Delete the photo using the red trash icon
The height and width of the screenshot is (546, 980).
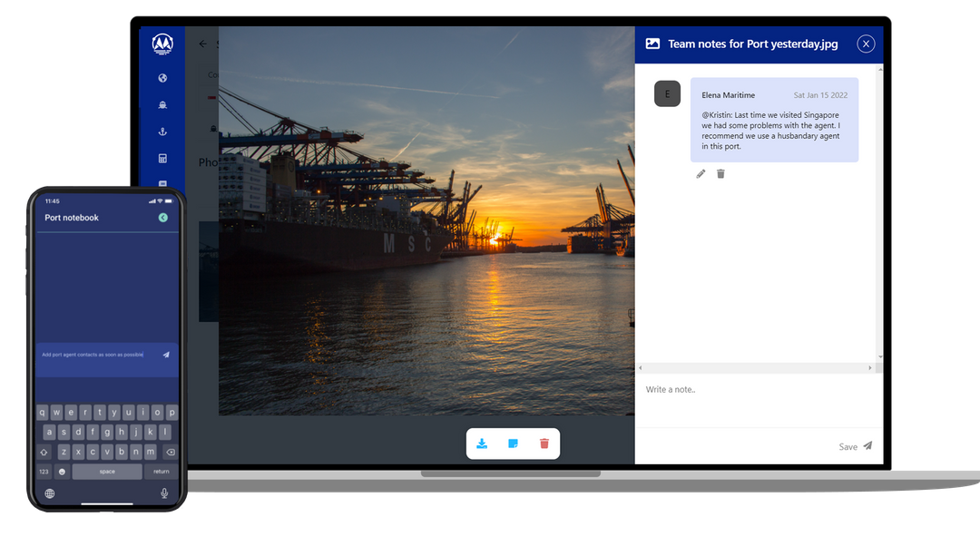point(544,444)
